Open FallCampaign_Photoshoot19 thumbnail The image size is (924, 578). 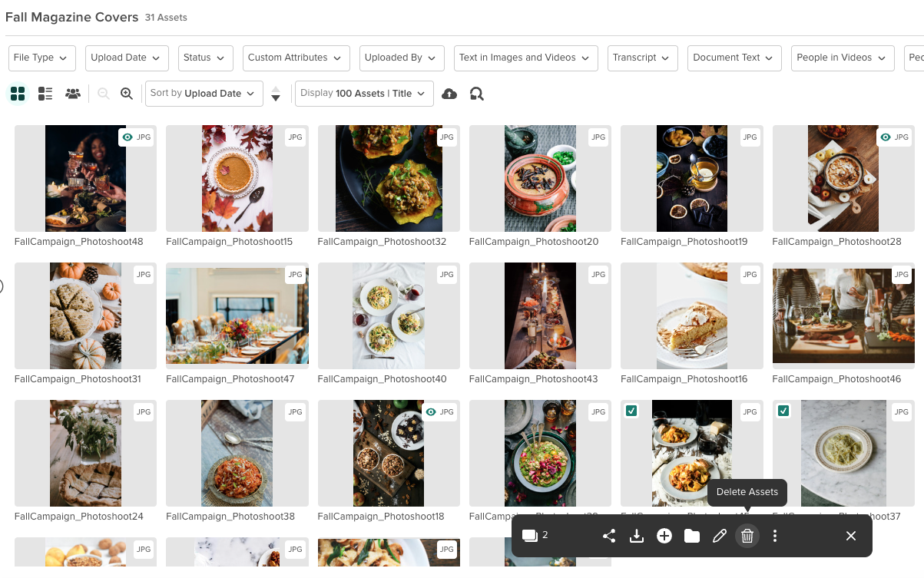tap(692, 178)
